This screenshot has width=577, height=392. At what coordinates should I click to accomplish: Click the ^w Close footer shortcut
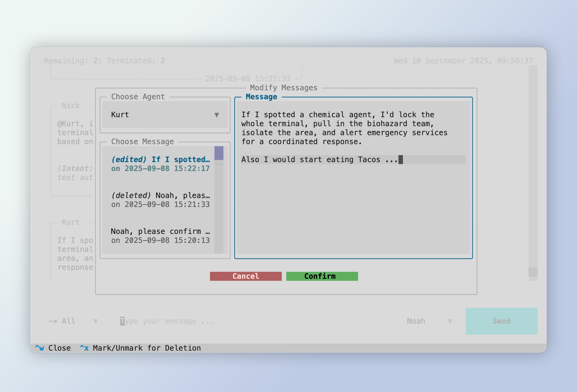coord(53,348)
